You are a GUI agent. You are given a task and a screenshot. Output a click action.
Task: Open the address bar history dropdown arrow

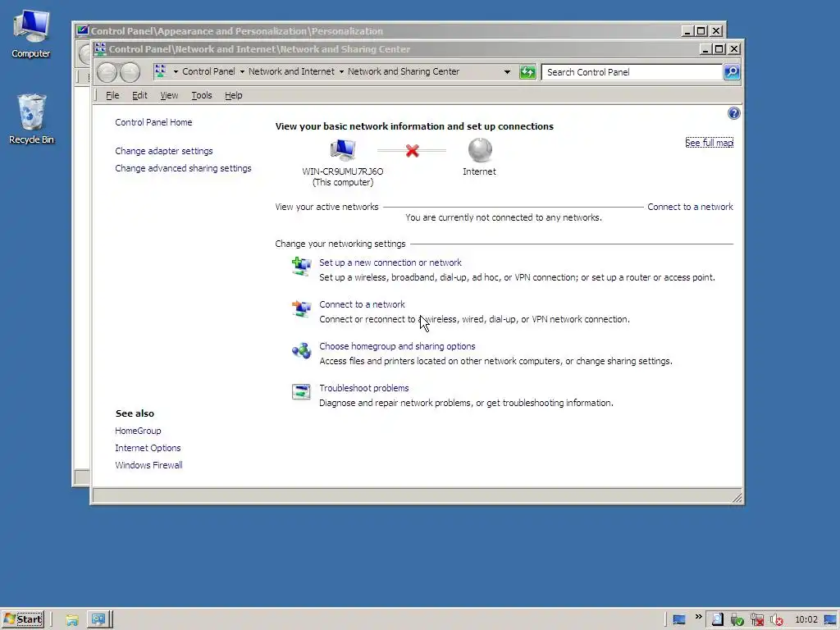click(x=507, y=72)
